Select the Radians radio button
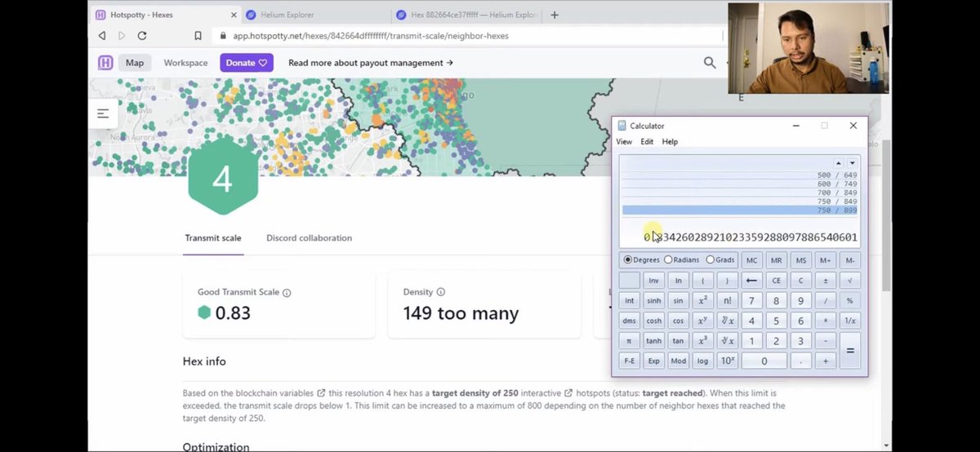980x452 pixels. [x=668, y=259]
